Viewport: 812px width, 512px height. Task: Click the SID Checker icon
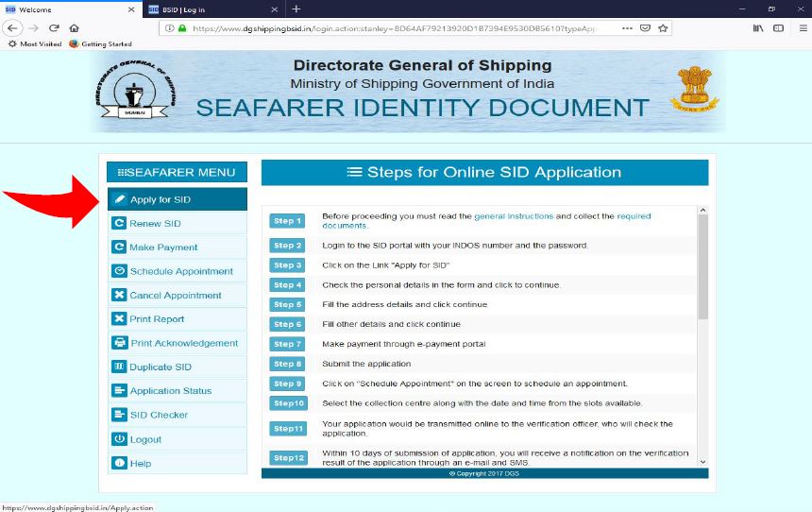pos(119,415)
